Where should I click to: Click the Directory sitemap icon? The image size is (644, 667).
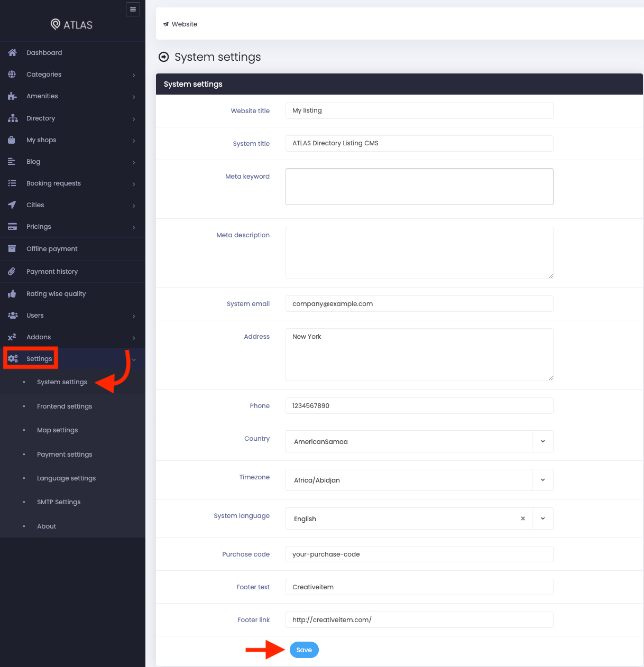click(x=12, y=118)
